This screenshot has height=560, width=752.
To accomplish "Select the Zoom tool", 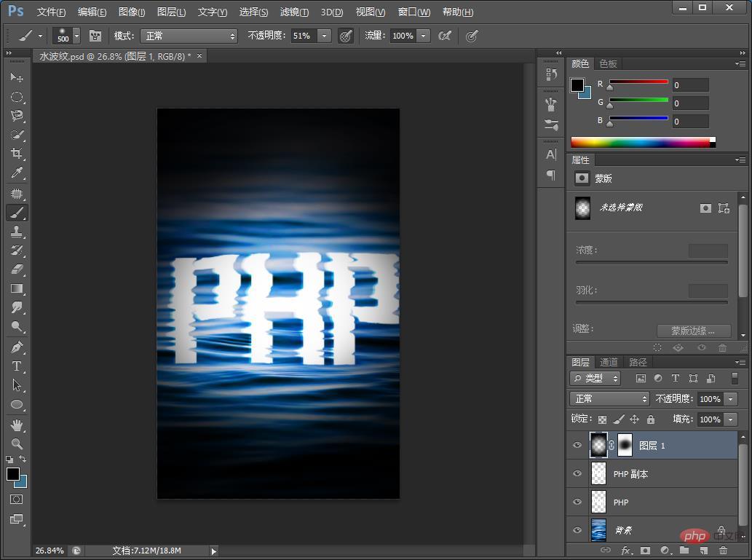I will (x=17, y=444).
